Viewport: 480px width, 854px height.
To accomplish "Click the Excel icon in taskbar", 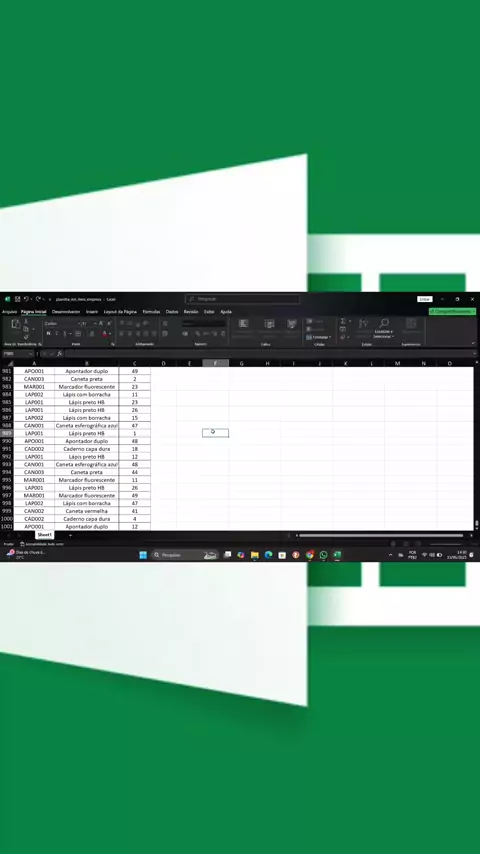I will click(337, 555).
